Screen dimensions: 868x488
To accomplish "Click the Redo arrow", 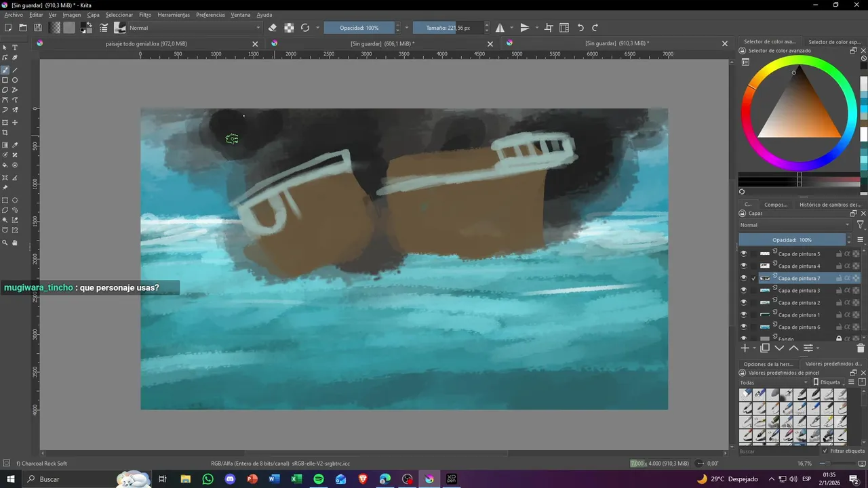I will click(x=595, y=28).
